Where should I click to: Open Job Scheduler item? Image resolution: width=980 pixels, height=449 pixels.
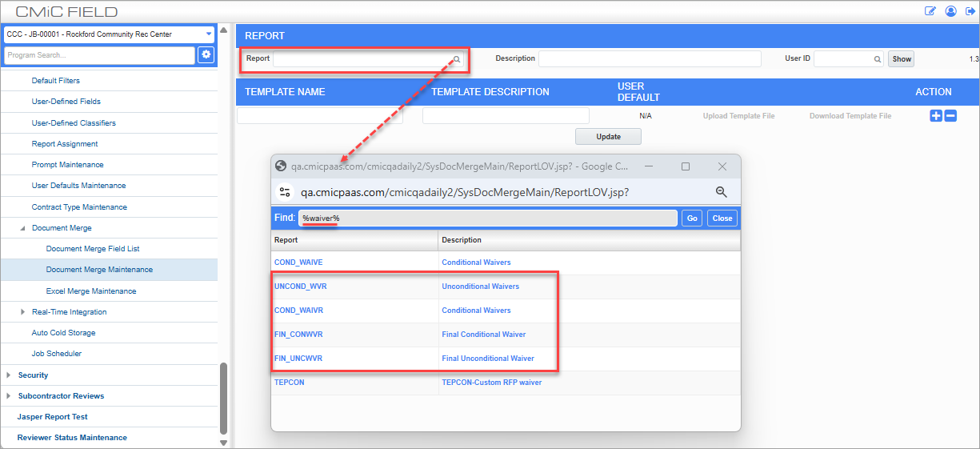(x=56, y=354)
